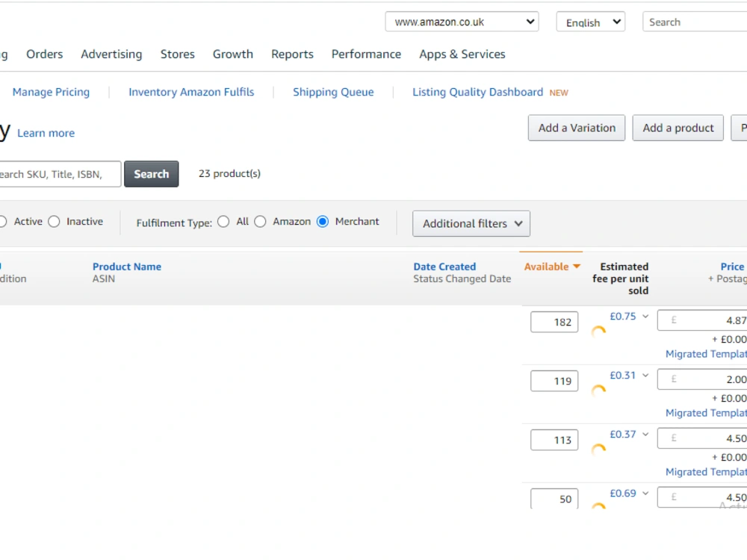
Task: Select the Inactive status radio button
Action: pyautogui.click(x=54, y=222)
